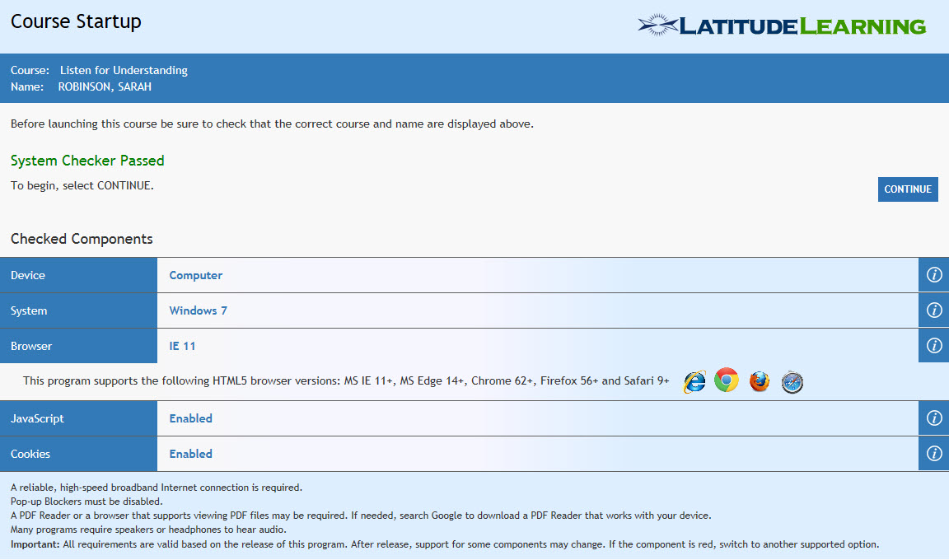Open the Cookies row info icon
This screenshot has height=560, width=949.
(x=934, y=454)
